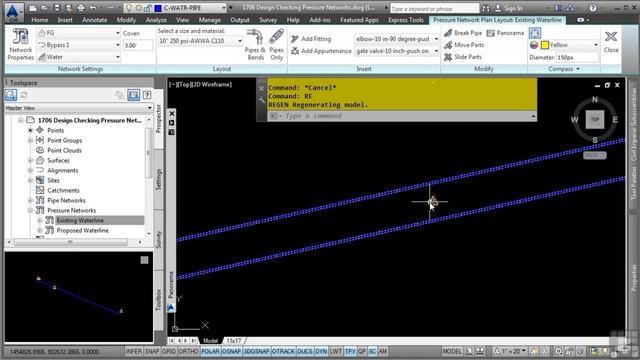Select Proposed Waterline in the tree
Screen dimensions: 640x360
(82, 231)
